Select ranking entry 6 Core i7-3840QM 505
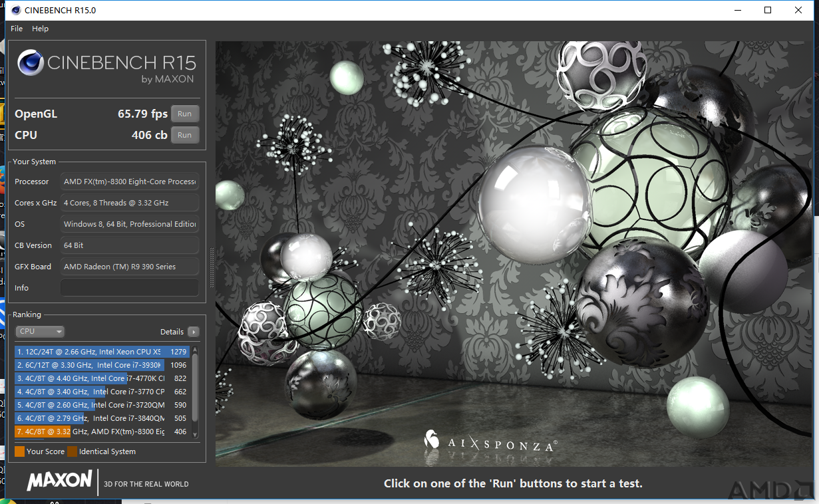Image resolution: width=819 pixels, height=504 pixels. pyautogui.click(x=102, y=418)
